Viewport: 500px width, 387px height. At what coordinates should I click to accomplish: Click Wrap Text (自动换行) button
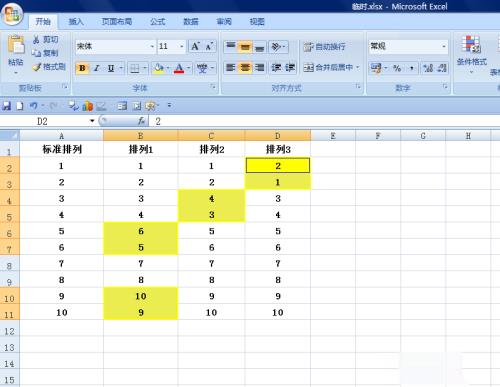324,47
